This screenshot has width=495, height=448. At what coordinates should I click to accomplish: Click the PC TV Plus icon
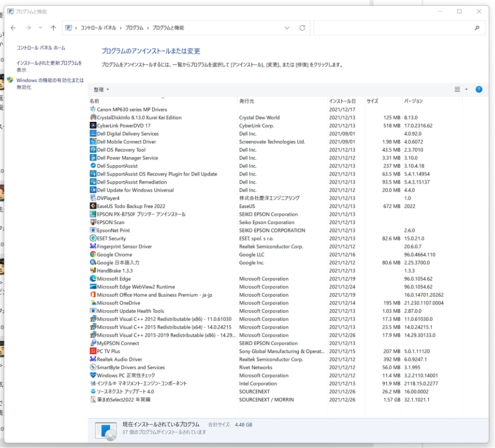93,351
